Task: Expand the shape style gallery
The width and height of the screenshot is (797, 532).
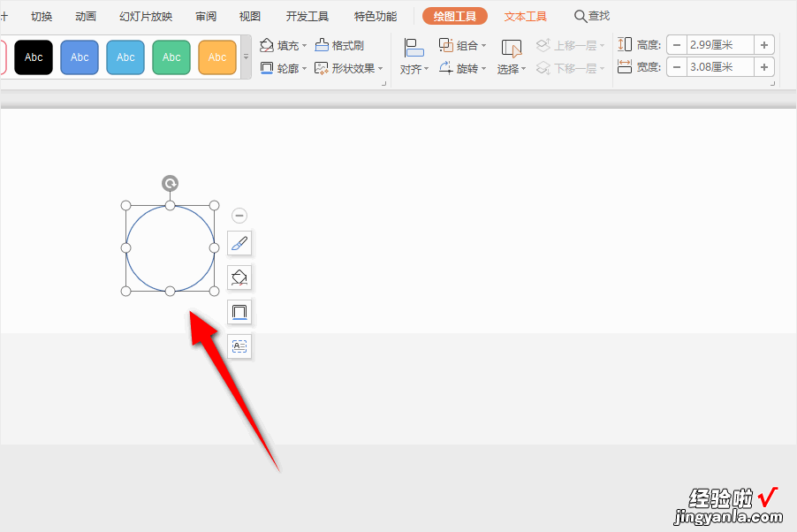Action: (x=246, y=57)
